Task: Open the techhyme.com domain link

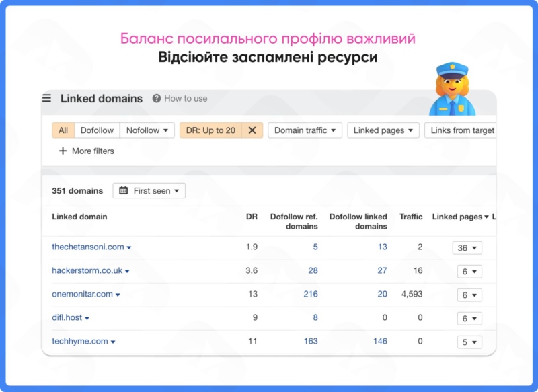Action: [x=79, y=341]
